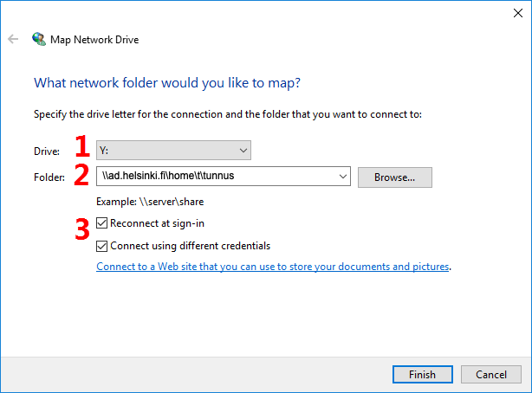Click the Browse... button

point(395,177)
